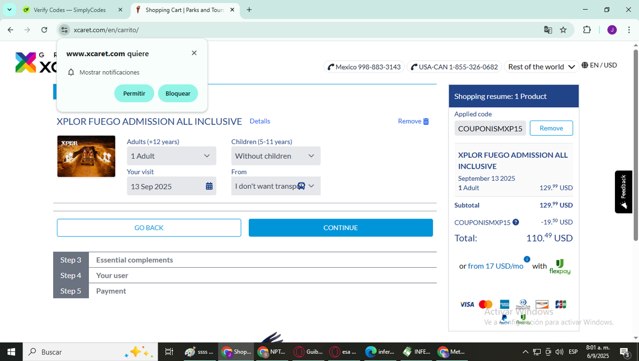Image resolution: width=639 pixels, height=361 pixels.
Task: Click the COUPONISMXP15 applied code field
Action: coord(490,128)
